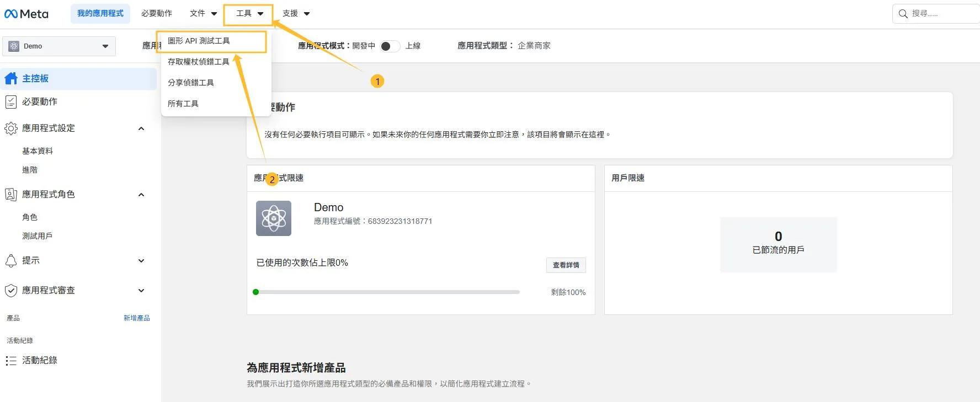Viewport: 980px width, 402px height.
Task: Click the gear icon beside 應用程式設定
Action: click(x=11, y=128)
